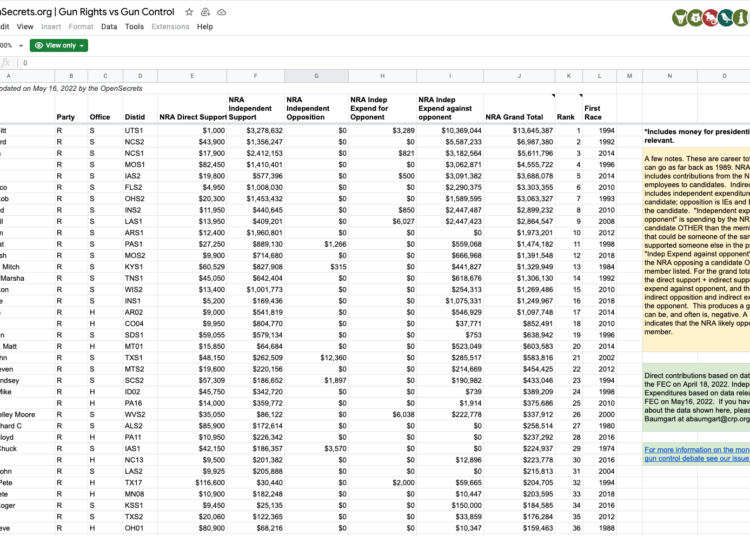Click the teal bird viewer avatar
750x536 pixels.
tap(726, 18)
